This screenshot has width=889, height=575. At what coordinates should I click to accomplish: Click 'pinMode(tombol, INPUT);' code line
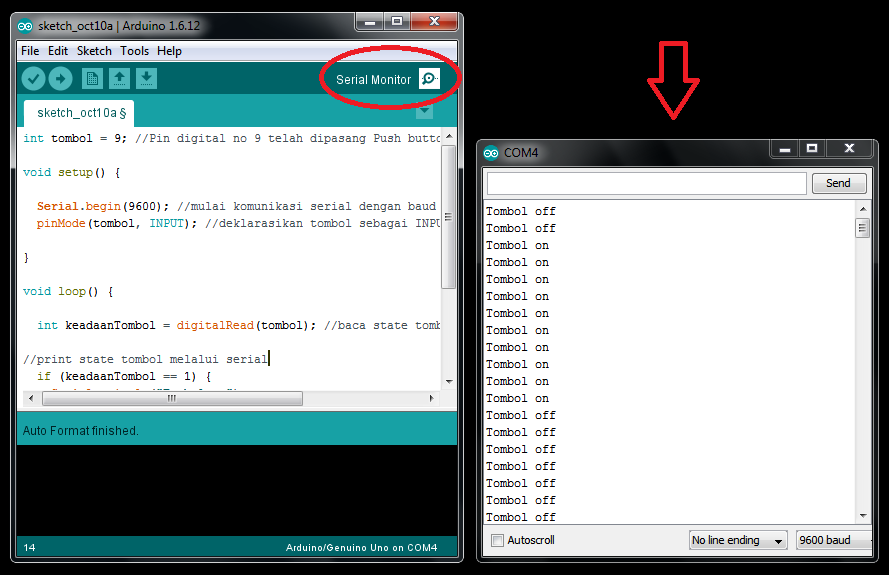(116, 223)
